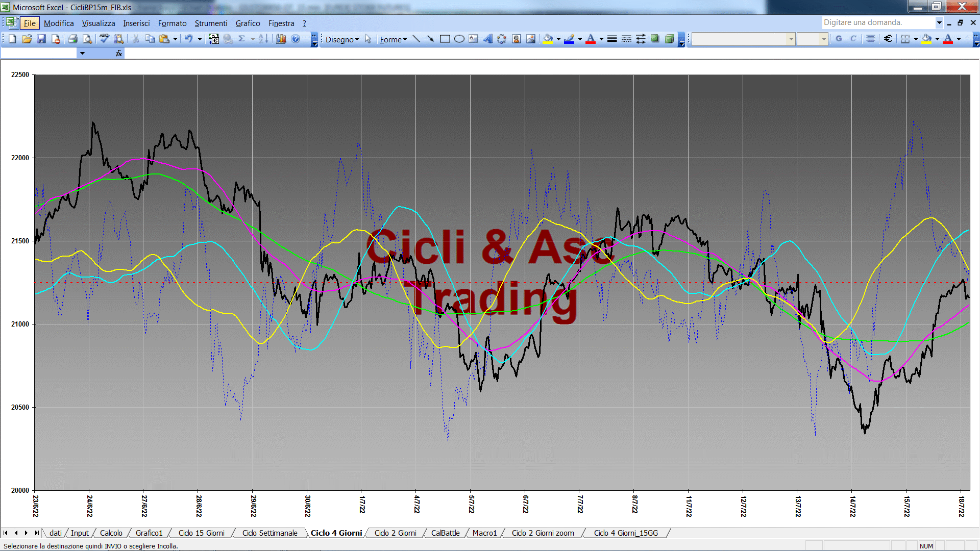Open Print Preview from the toolbar
The image size is (980, 551).
tap(87, 39)
